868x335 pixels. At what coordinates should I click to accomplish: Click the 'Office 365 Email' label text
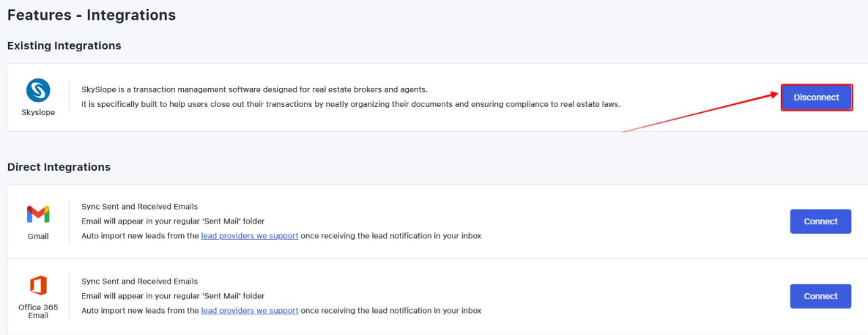[38, 312]
